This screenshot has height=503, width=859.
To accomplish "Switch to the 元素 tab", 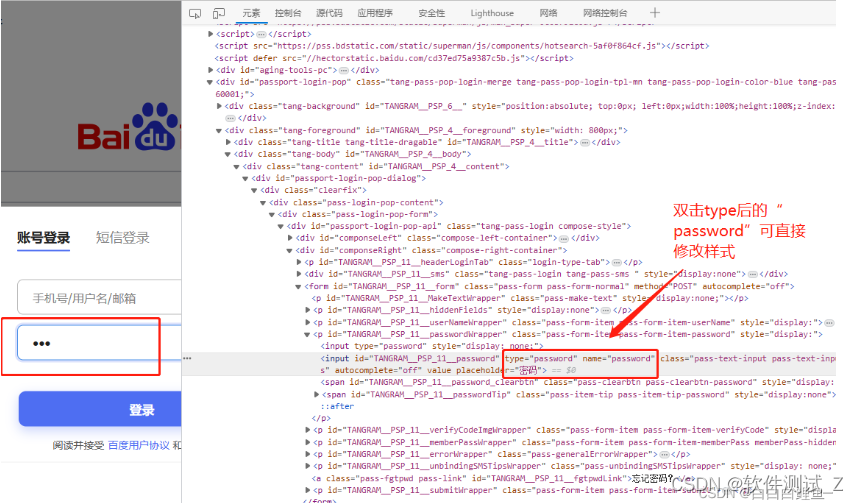I will coord(251,13).
